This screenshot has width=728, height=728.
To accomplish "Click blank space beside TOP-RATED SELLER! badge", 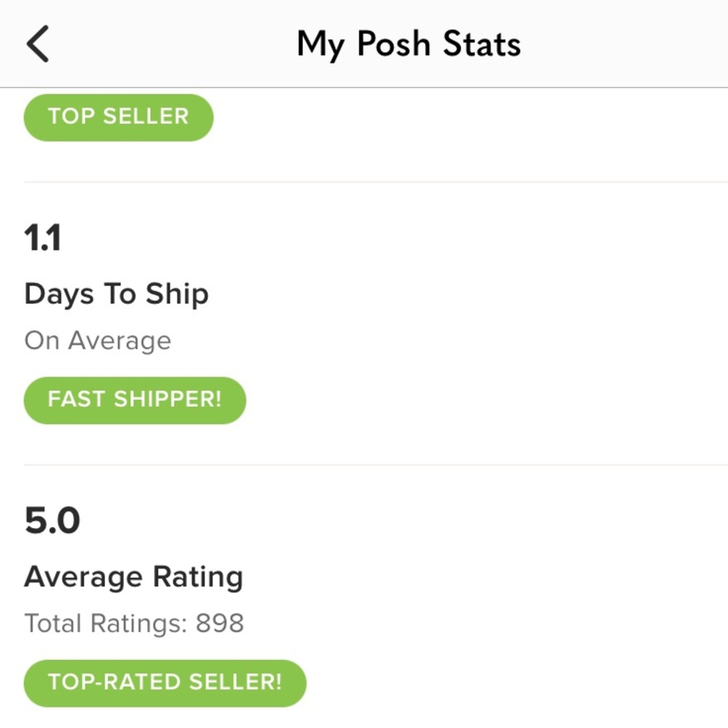I will 517,683.
